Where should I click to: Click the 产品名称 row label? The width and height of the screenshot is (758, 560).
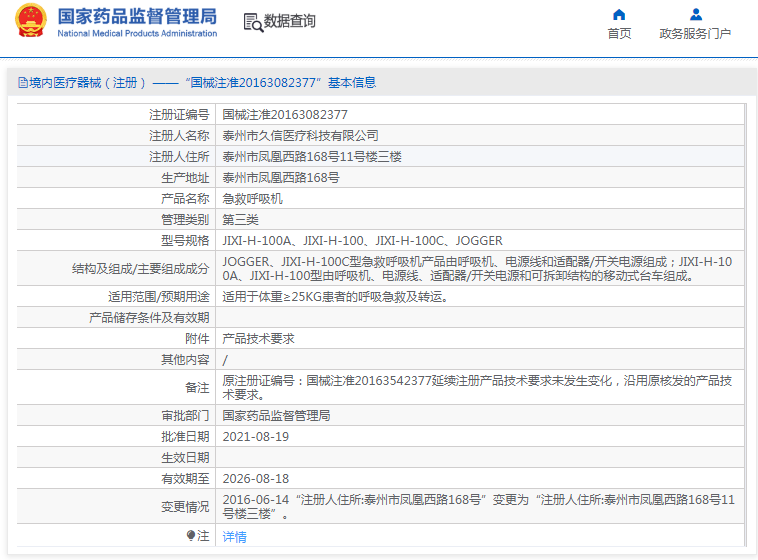coord(185,199)
